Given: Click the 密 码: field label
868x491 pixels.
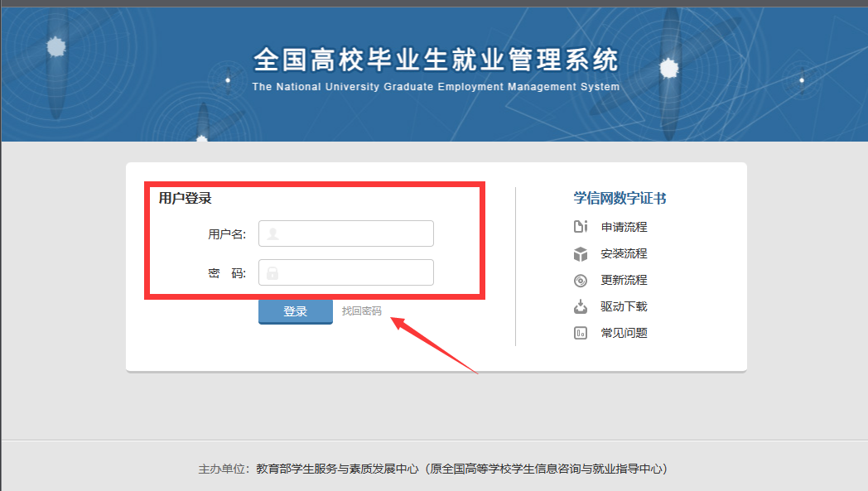Looking at the screenshot, I should (227, 273).
